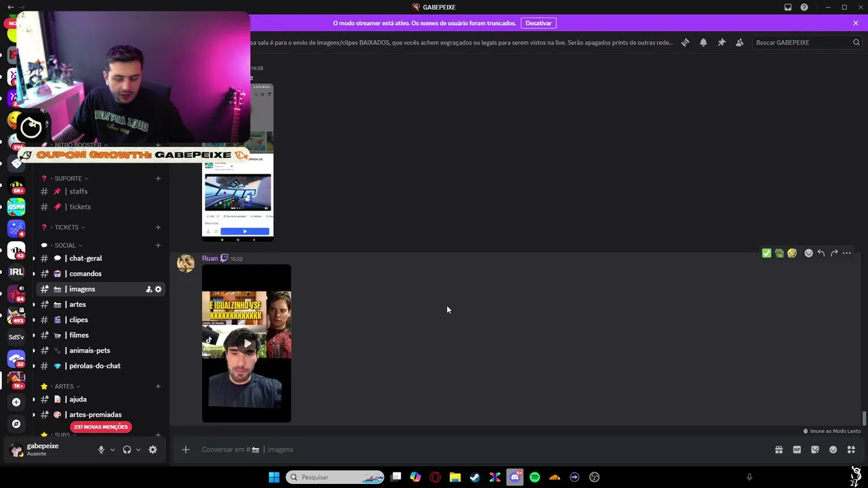Deafen with the headphones icon
The width and height of the screenshot is (868, 488).
point(127,449)
